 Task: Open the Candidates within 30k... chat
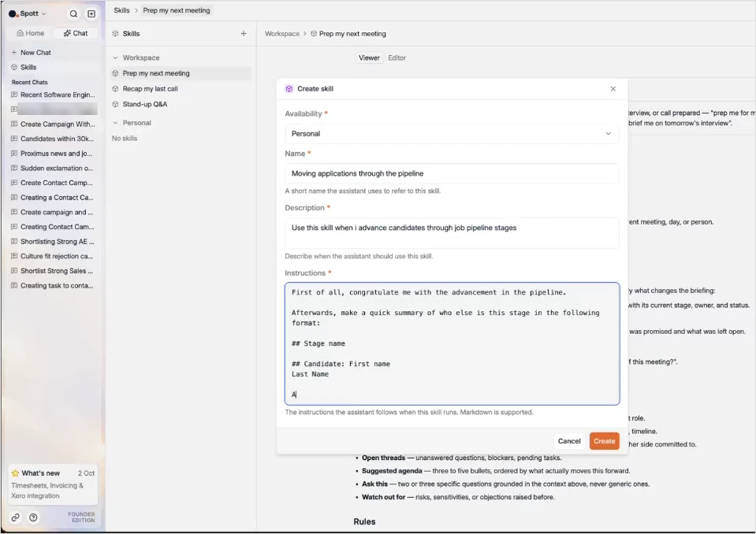point(53,139)
